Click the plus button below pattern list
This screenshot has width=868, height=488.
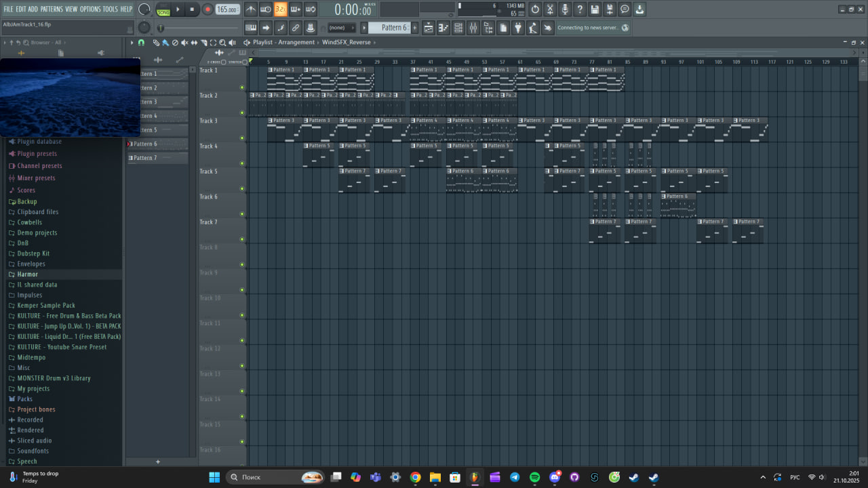[x=158, y=462]
